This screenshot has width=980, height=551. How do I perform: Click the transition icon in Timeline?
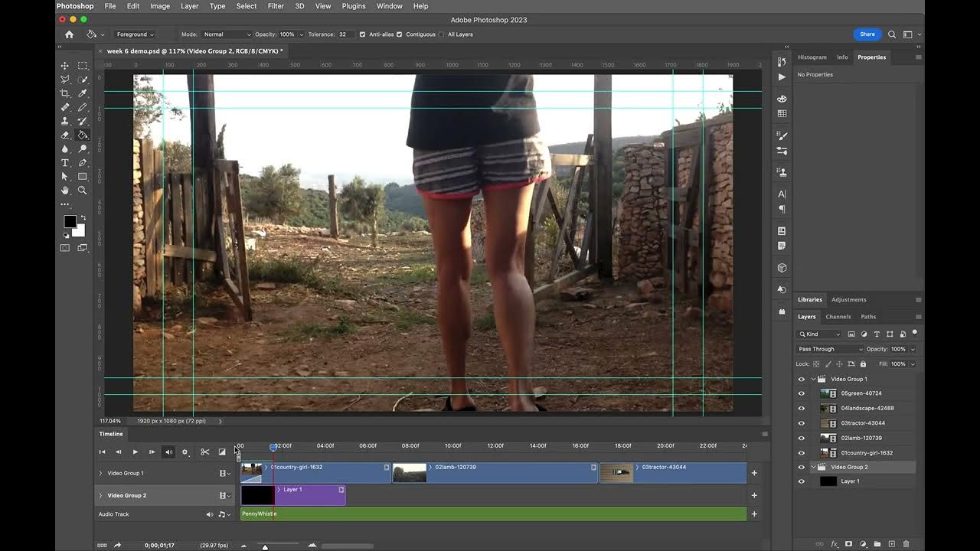pos(222,452)
